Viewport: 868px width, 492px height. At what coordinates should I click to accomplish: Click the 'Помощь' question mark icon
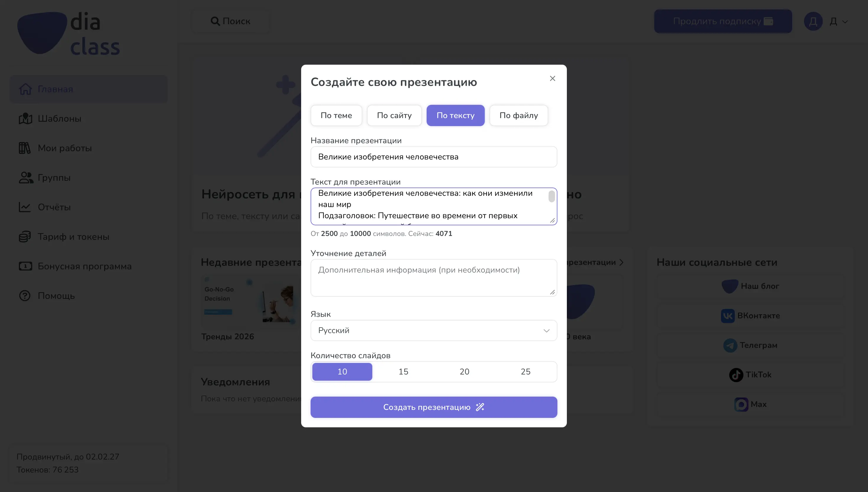(x=25, y=296)
